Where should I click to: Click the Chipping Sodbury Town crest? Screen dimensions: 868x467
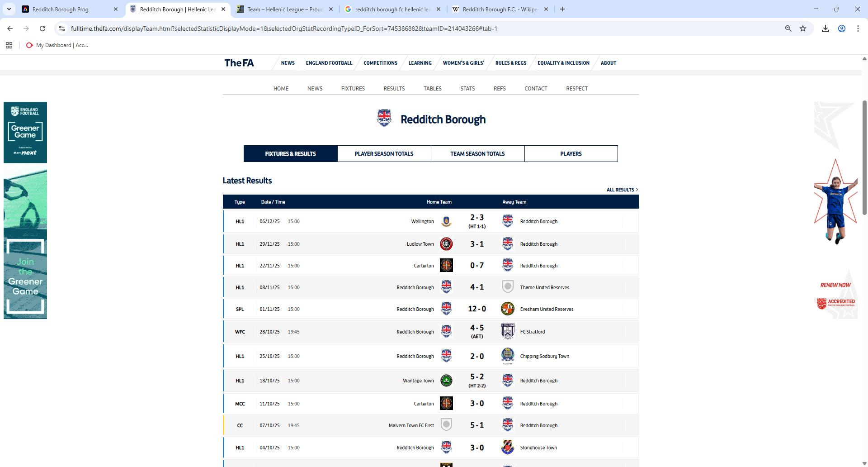pos(508,356)
